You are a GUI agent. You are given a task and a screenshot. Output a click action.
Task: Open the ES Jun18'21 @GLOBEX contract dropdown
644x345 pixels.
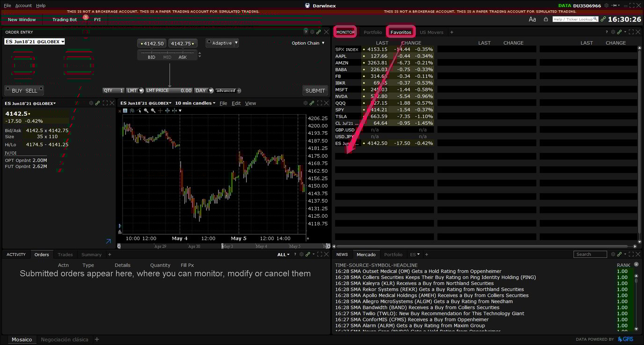[34, 42]
